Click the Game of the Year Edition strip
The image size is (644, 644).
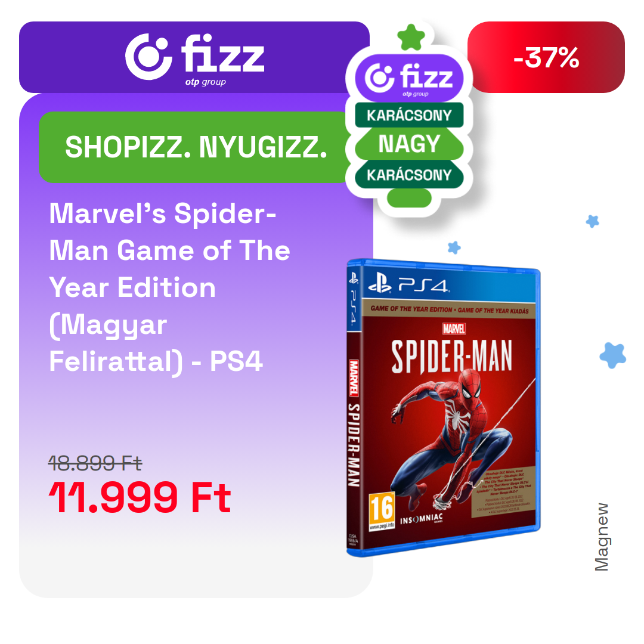pyautogui.click(x=450, y=309)
